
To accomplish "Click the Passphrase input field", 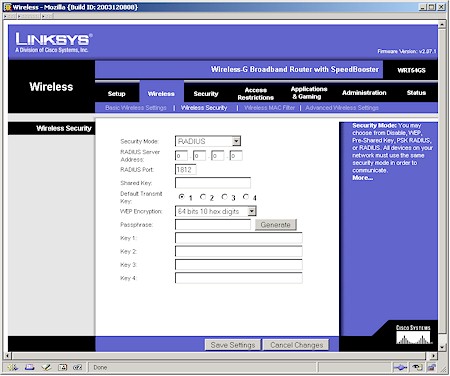I will pyautogui.click(x=213, y=224).
